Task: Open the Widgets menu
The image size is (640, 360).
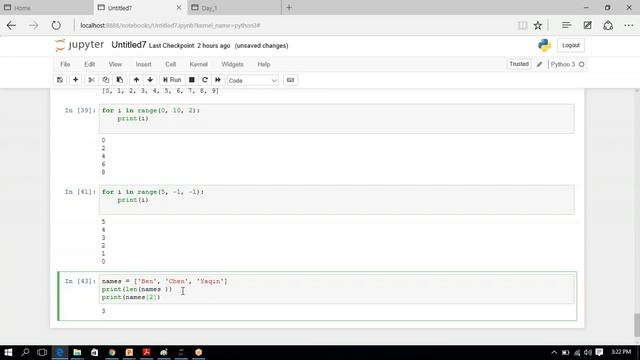Action: pos(232,64)
